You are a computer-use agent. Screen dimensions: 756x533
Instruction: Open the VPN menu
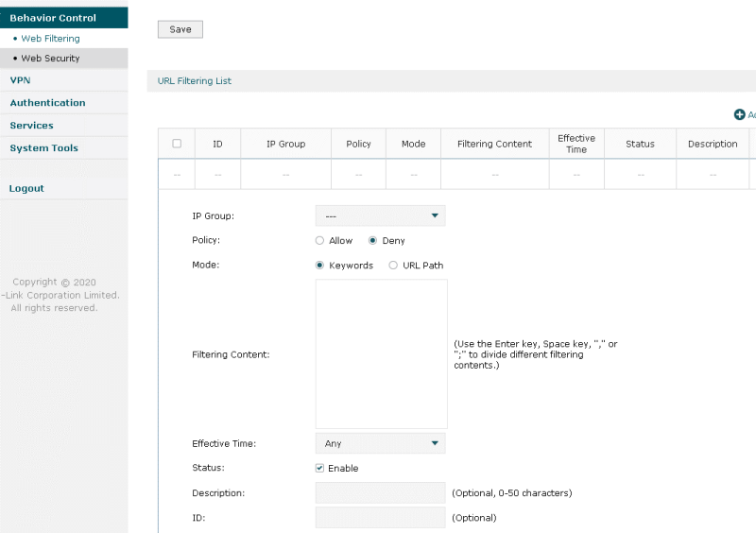(x=20, y=80)
